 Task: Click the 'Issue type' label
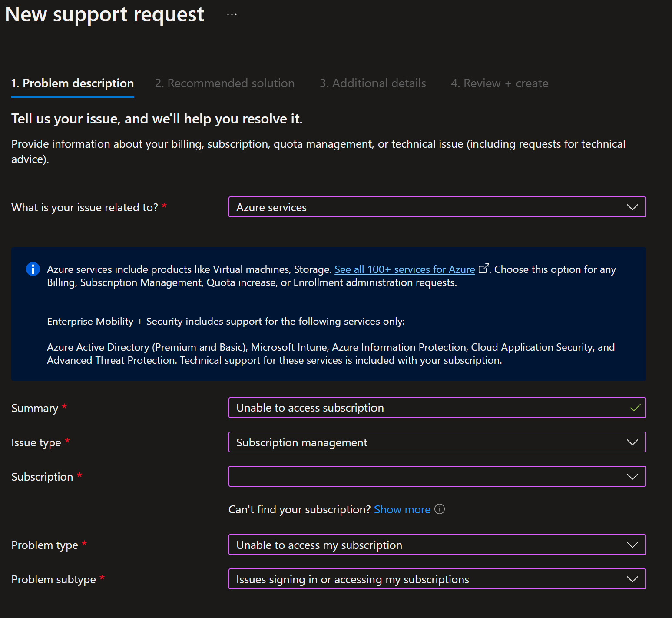(x=36, y=442)
